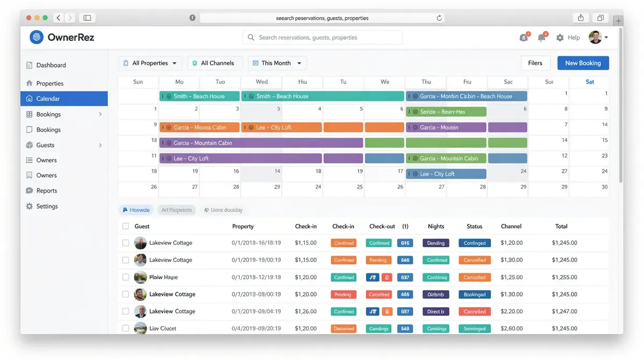Open the orange Garcia - Mowas Cabin event

pos(200,128)
